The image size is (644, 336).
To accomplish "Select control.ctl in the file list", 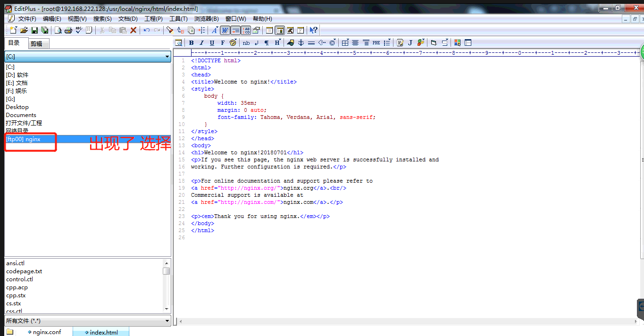I will pyautogui.click(x=19, y=279).
